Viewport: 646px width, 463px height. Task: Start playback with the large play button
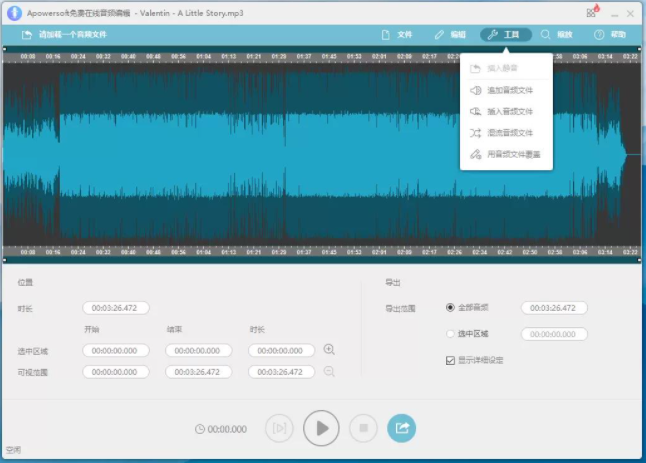tap(321, 428)
